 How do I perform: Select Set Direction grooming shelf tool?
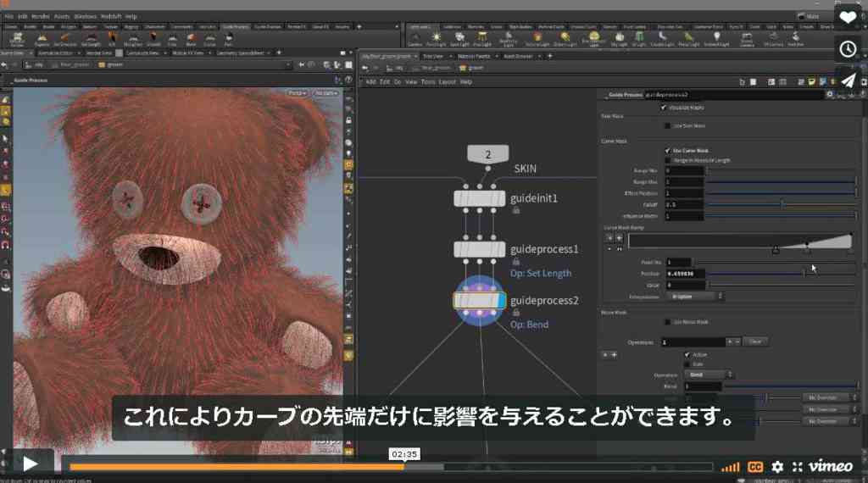64,39
